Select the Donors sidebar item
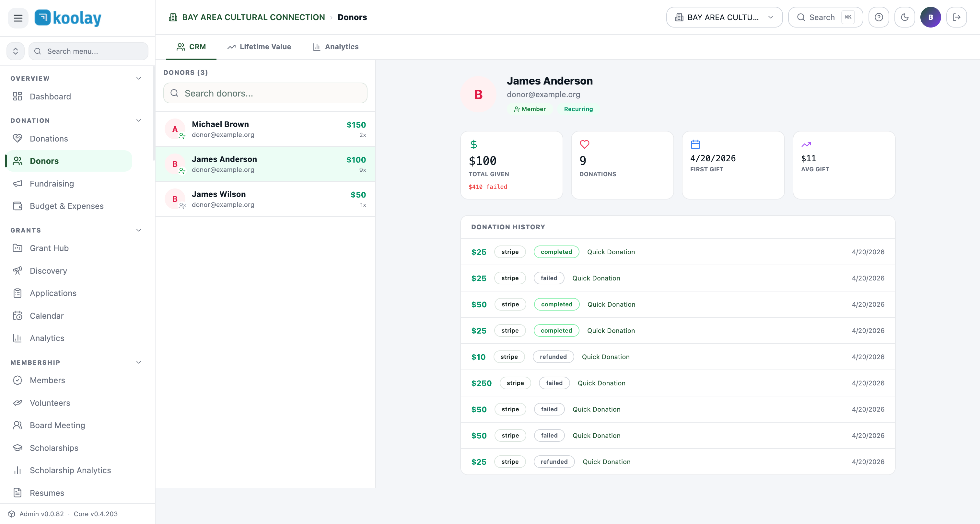The height and width of the screenshot is (524, 980). 69,161
